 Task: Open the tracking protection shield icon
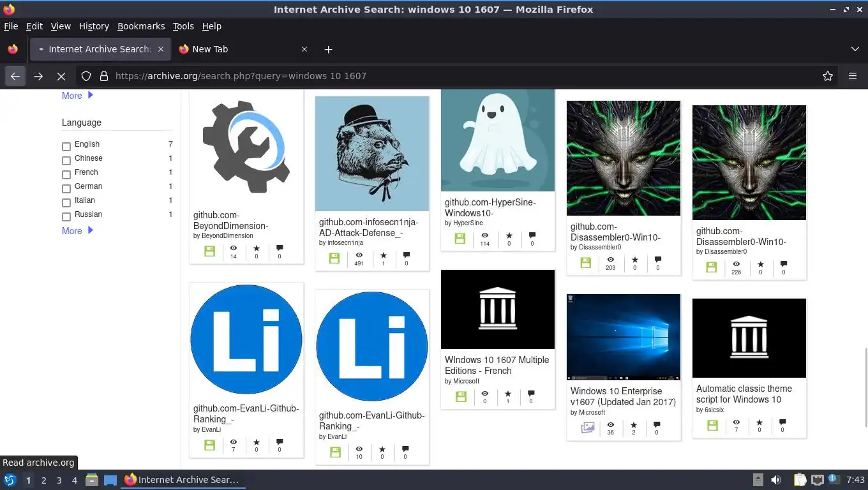coord(86,76)
